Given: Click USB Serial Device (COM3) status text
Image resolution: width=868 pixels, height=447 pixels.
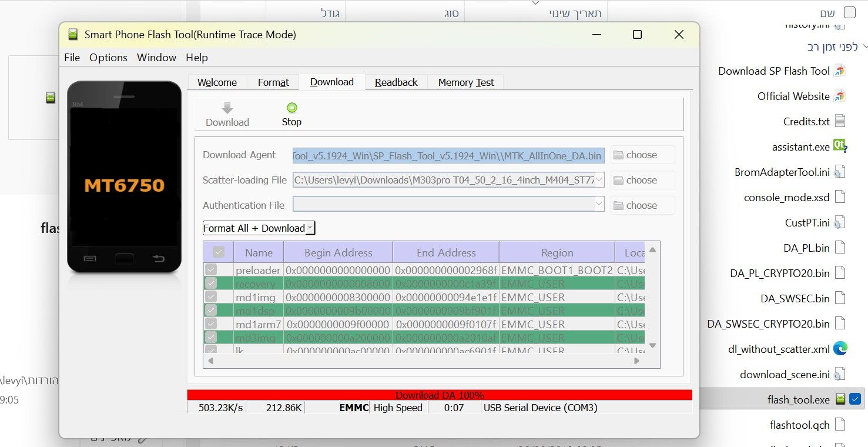Looking at the screenshot, I should click(x=540, y=407).
